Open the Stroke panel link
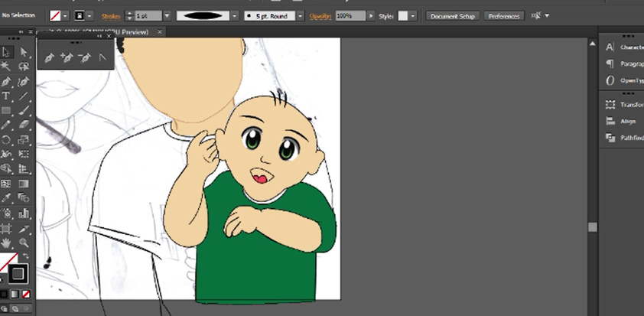This screenshot has height=316, width=644. 111,16
